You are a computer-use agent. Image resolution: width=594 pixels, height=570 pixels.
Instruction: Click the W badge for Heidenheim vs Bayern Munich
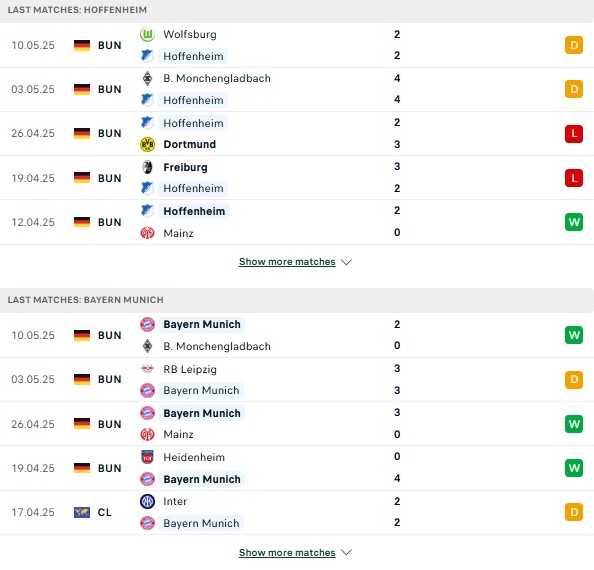(574, 468)
